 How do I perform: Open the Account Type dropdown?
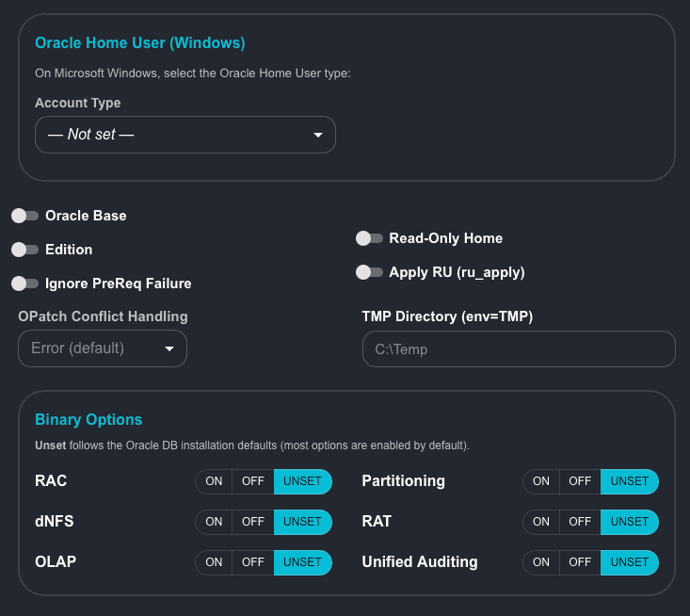pyautogui.click(x=185, y=135)
